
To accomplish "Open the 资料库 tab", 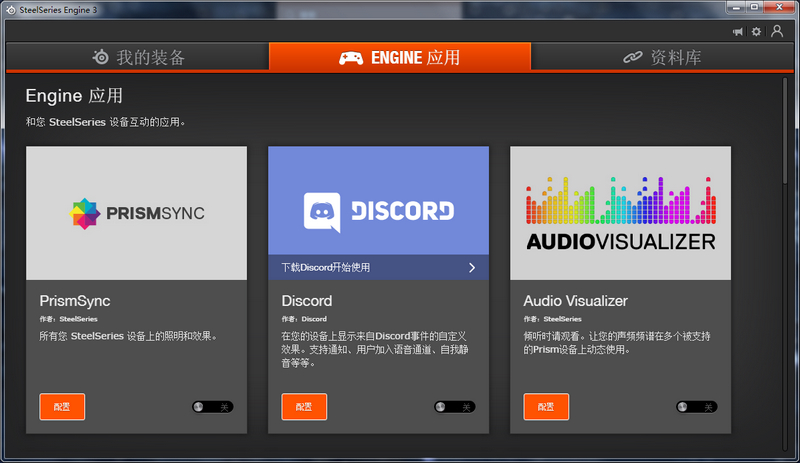I will coord(662,57).
